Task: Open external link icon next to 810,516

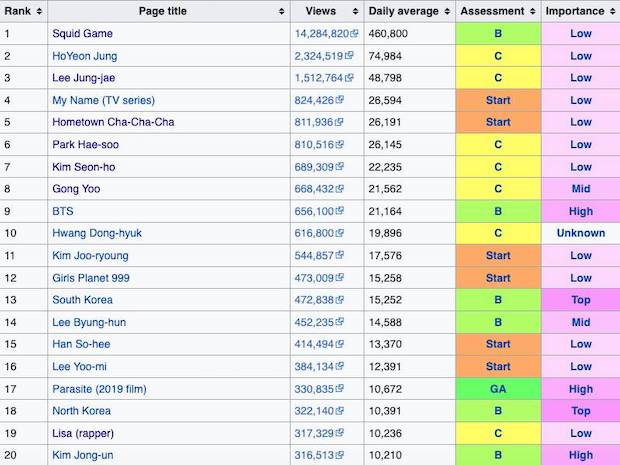Action: point(339,144)
